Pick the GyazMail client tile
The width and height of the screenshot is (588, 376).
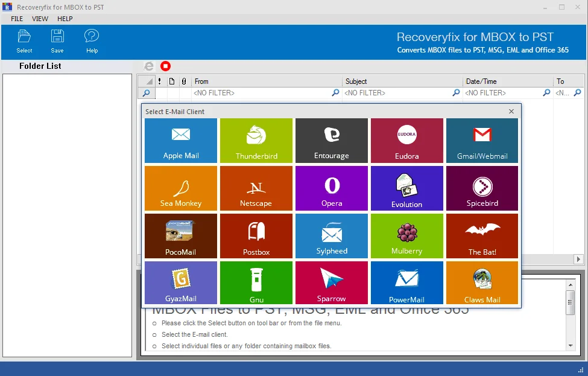click(x=181, y=283)
